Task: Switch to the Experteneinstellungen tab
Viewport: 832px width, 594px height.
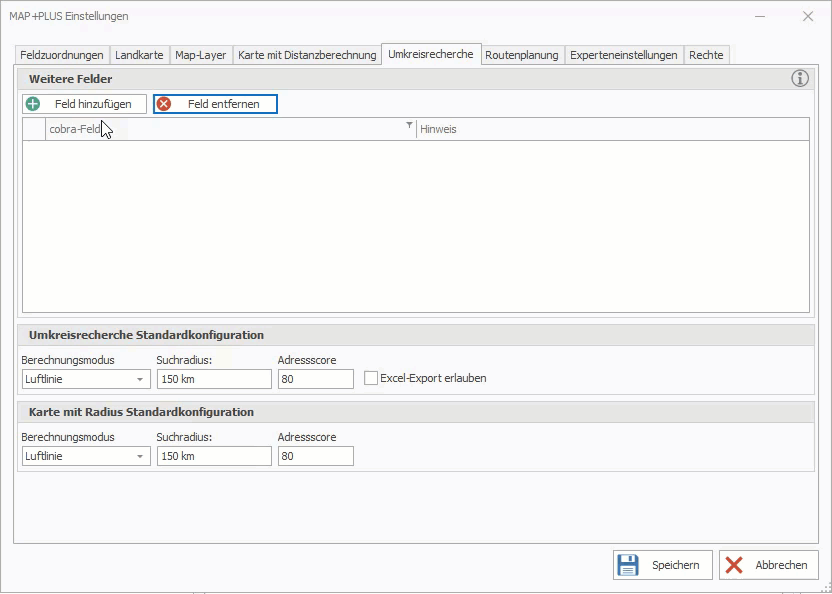Action: (624, 55)
